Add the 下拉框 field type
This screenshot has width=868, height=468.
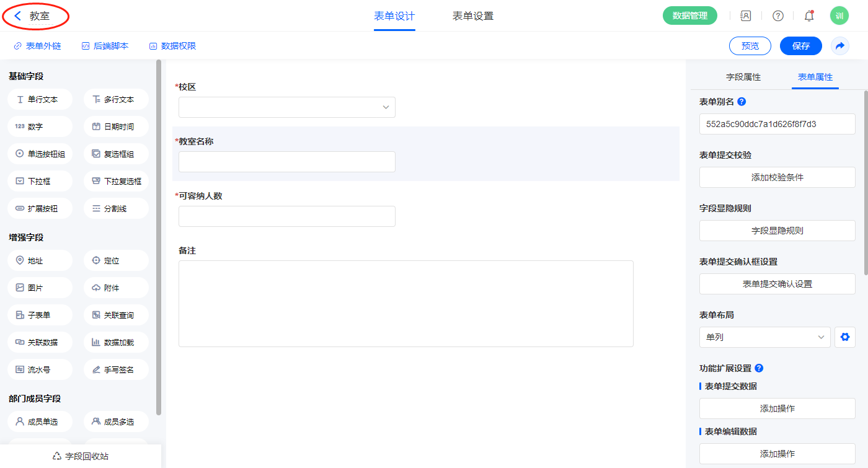(x=40, y=181)
